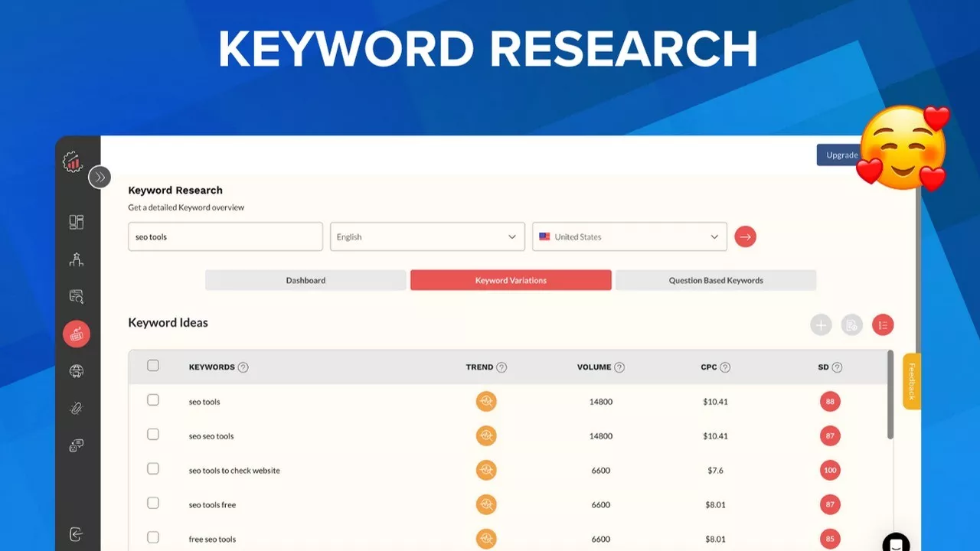Click the table's vertical scrollbar
Screen dimensions: 980x551
pyautogui.click(x=890, y=394)
